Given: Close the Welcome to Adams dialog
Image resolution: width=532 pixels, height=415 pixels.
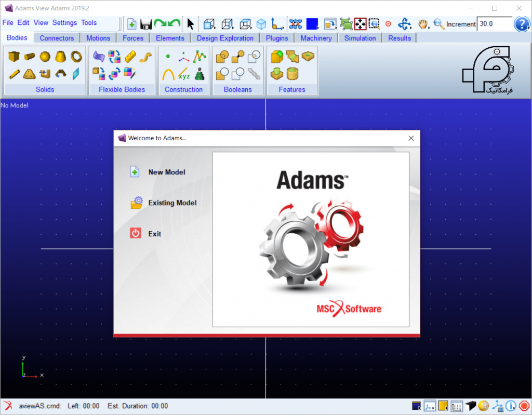Looking at the screenshot, I should (411, 138).
